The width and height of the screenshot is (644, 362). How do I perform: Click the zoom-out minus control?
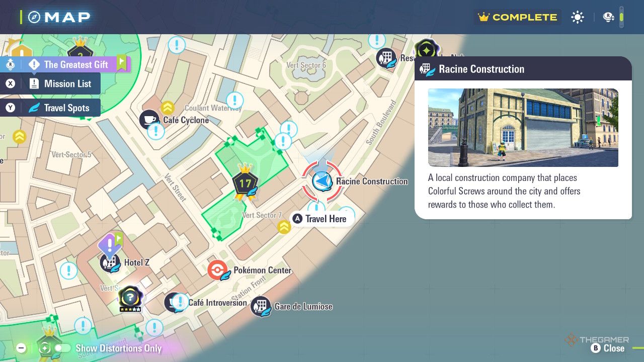point(21,348)
